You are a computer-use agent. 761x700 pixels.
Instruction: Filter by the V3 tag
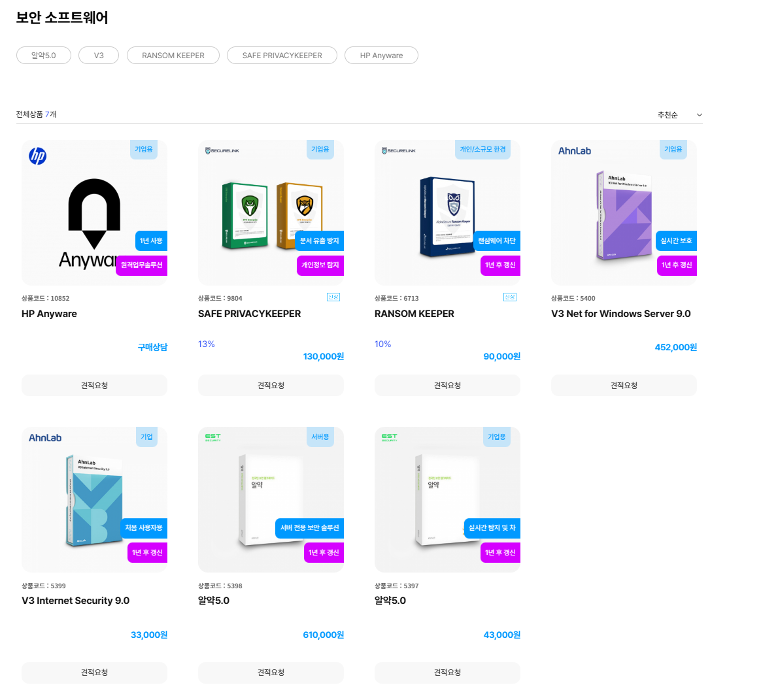click(x=99, y=56)
